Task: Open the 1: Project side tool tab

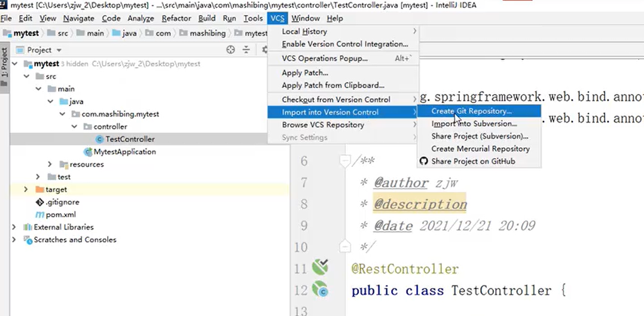Action: [x=4, y=68]
